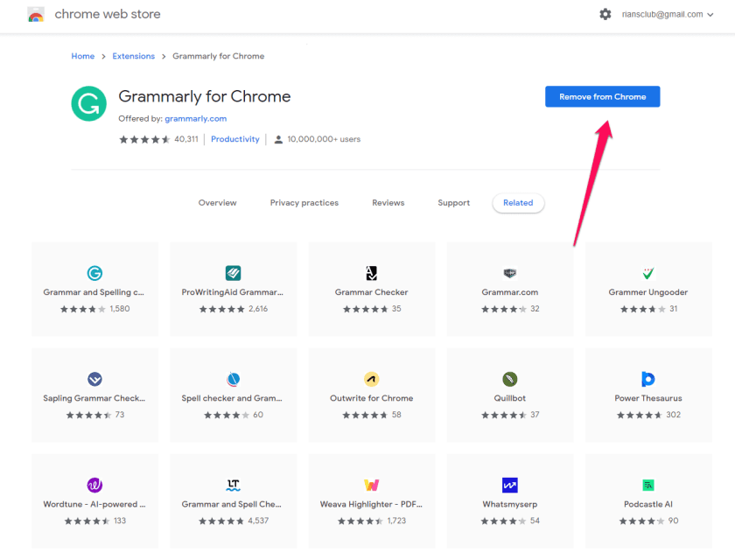Image resolution: width=735 pixels, height=560 pixels.
Task: Click the Weava Highlighter 1,723 rating stars
Action: point(360,521)
